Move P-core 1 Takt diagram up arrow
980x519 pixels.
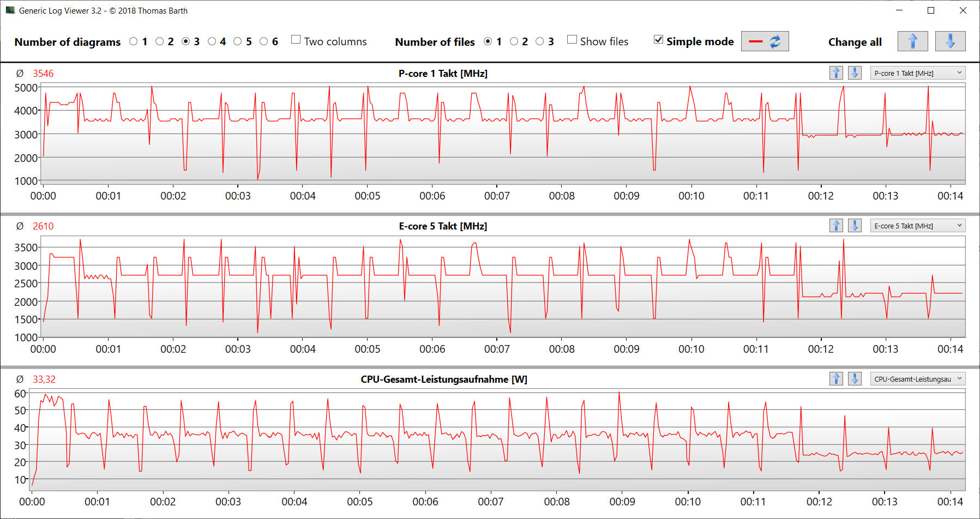point(836,73)
